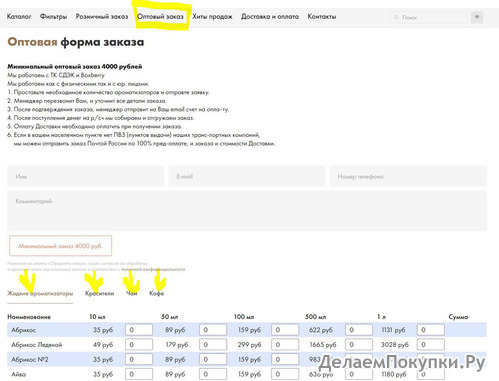Click the 10 мл column header

pyautogui.click(x=97, y=317)
